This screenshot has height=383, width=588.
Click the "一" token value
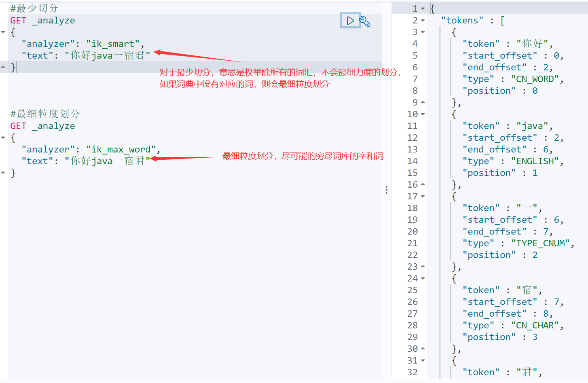[527, 208]
